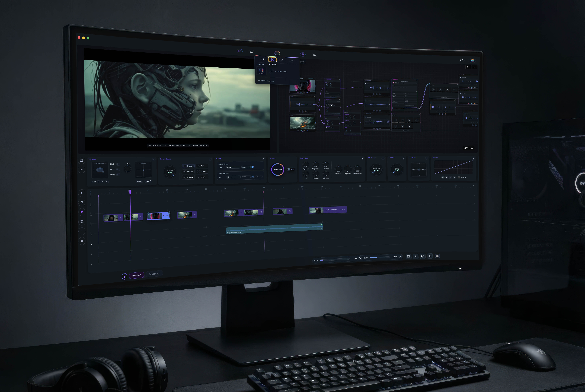Click the plus button atop toolbar
This screenshot has width=585, height=392.
click(277, 53)
